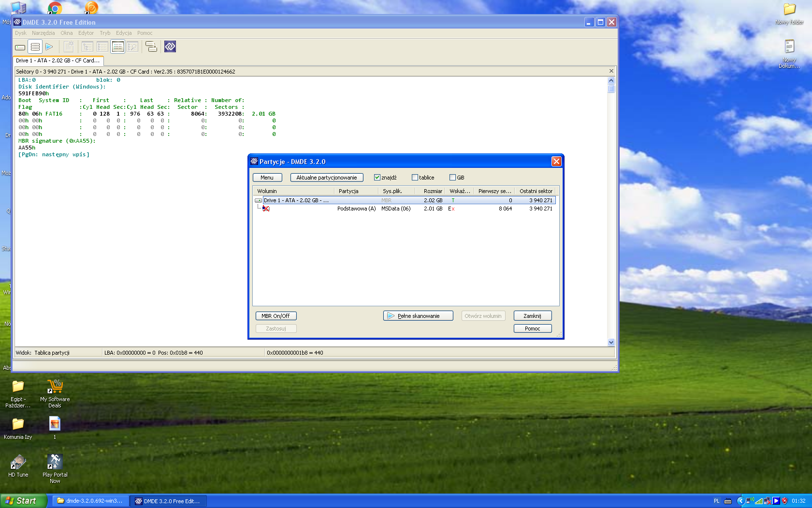The width and height of the screenshot is (812, 508).
Task: Click the select drive toolbar icon
Action: tap(20, 47)
